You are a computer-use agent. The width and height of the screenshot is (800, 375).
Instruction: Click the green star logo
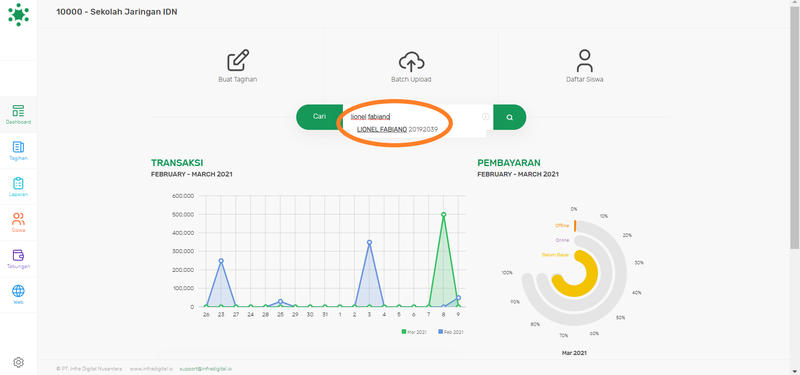[x=18, y=14]
